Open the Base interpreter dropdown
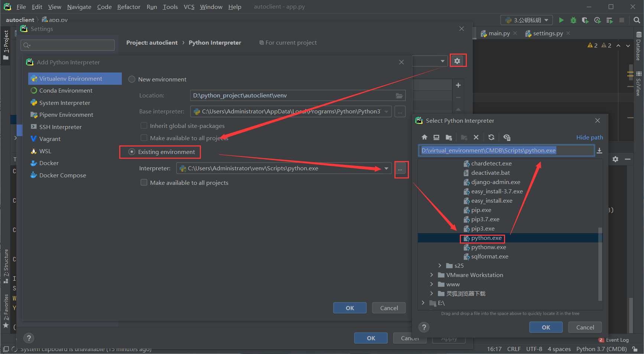The image size is (644, 354). pos(387,112)
